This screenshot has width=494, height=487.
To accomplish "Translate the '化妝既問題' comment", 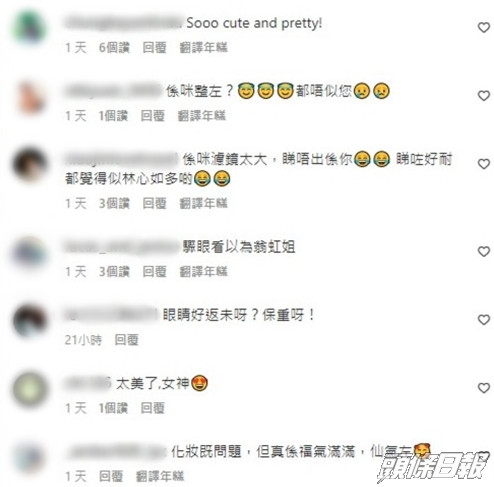I will [x=160, y=476].
